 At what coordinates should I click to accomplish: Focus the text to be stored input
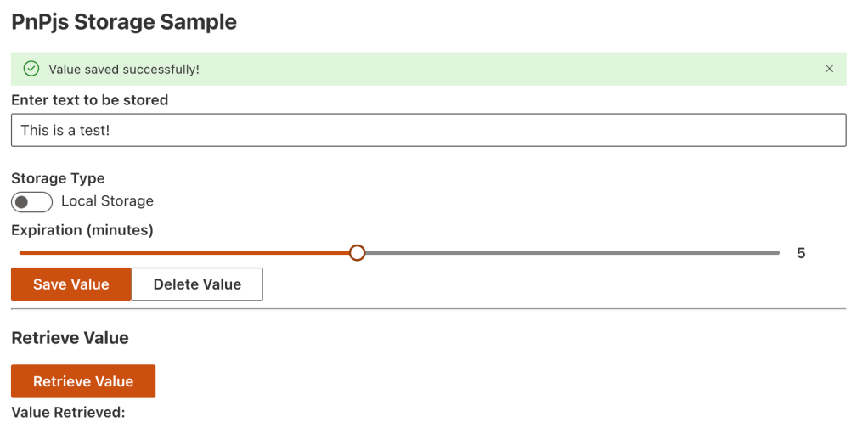(428, 131)
